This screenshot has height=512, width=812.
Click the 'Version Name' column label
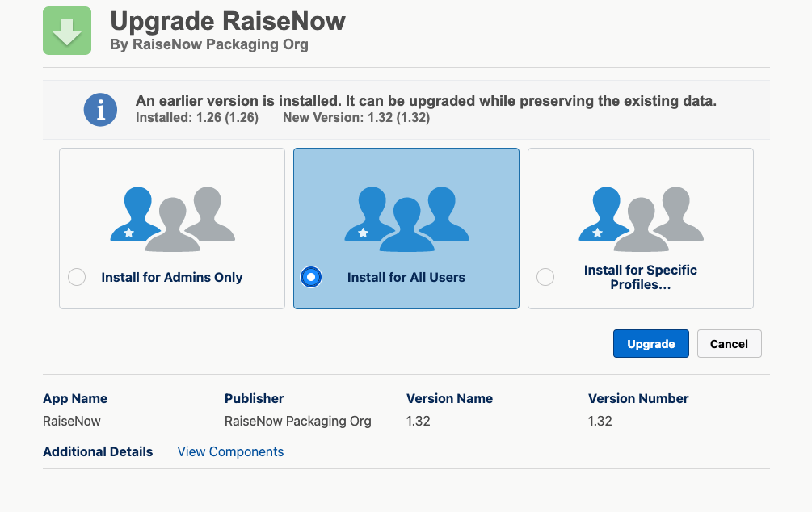pos(449,399)
